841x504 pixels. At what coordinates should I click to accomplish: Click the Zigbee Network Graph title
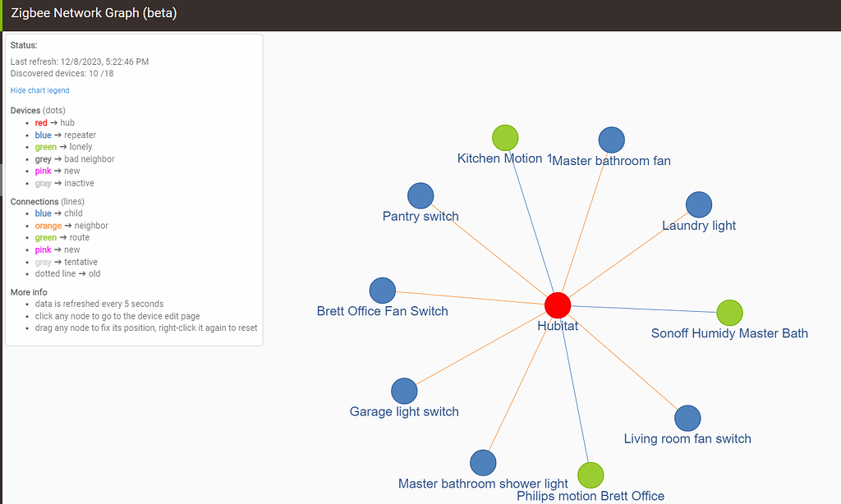pyautogui.click(x=94, y=13)
